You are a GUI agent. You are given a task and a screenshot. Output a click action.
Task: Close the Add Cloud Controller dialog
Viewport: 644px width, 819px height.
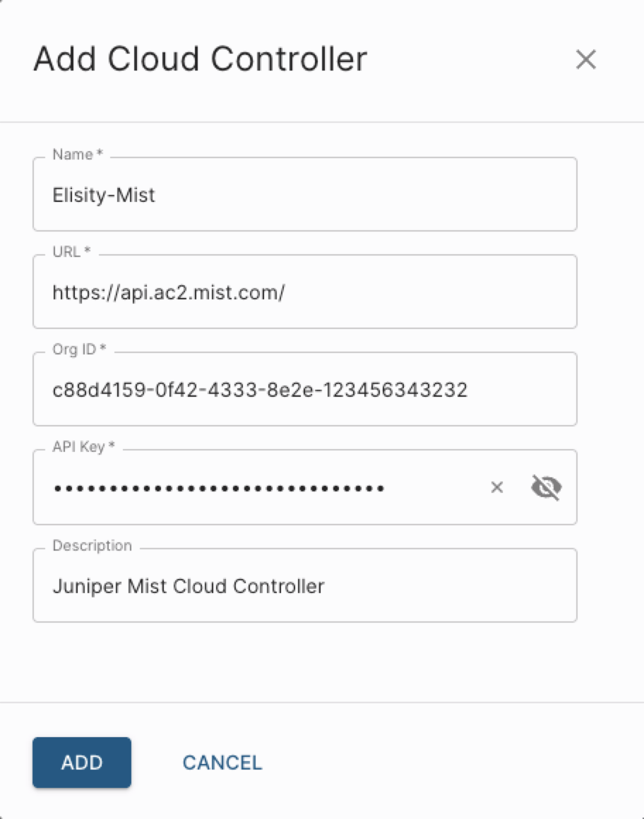[586, 60]
